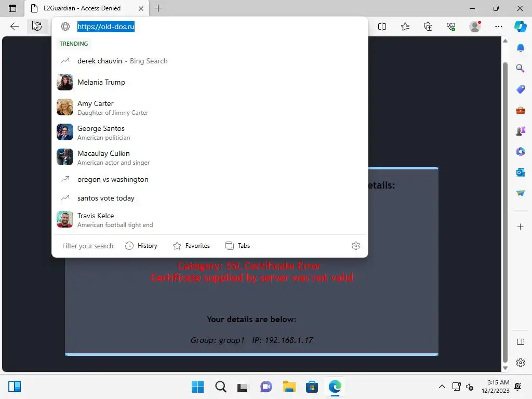The image size is (532, 399).
Task: Toggle the sidebar hide panel icon
Action: 521,342
